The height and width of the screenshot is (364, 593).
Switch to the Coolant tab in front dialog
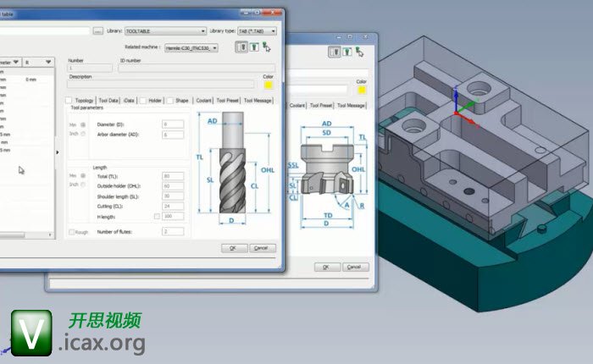click(203, 101)
